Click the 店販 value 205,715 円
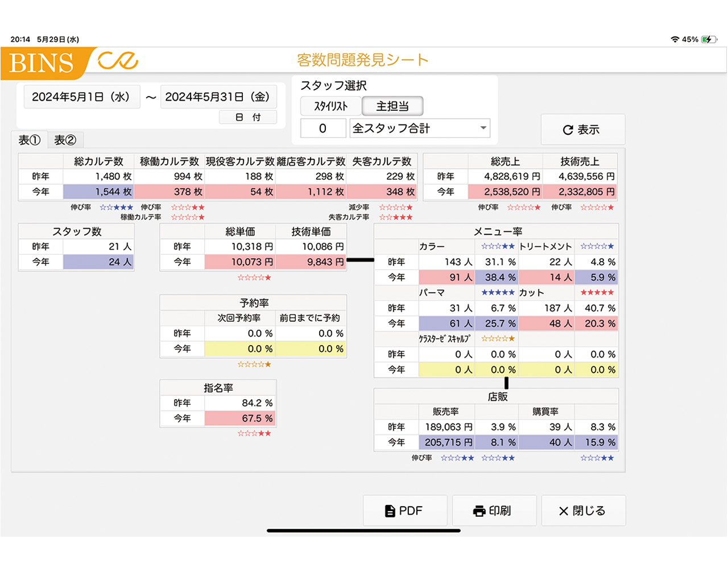 [x=446, y=442]
